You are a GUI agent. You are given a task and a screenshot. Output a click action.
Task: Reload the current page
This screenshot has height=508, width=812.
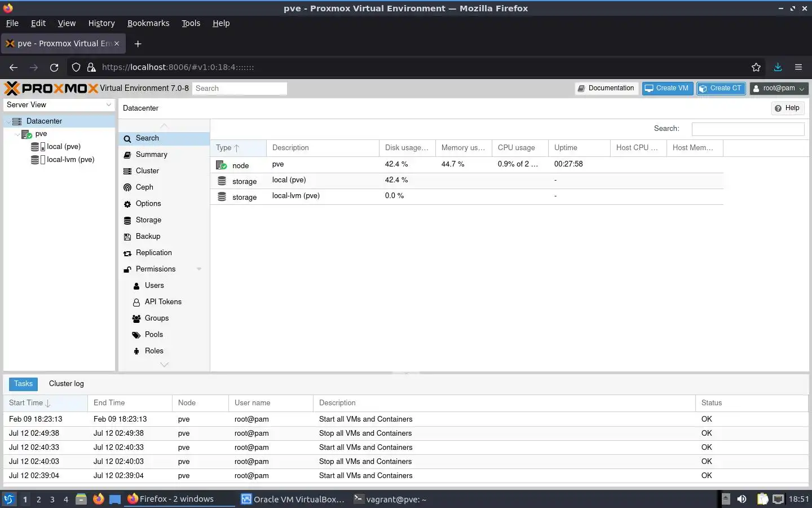[54, 67]
